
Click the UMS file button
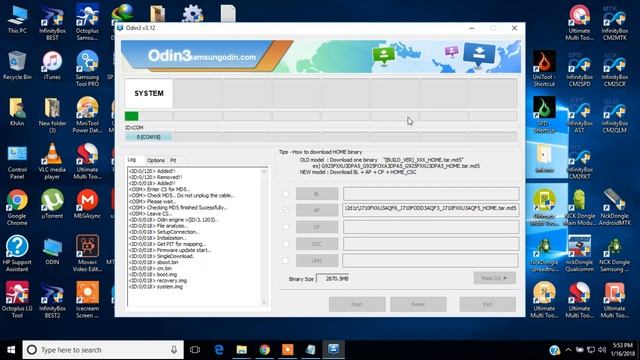click(317, 260)
